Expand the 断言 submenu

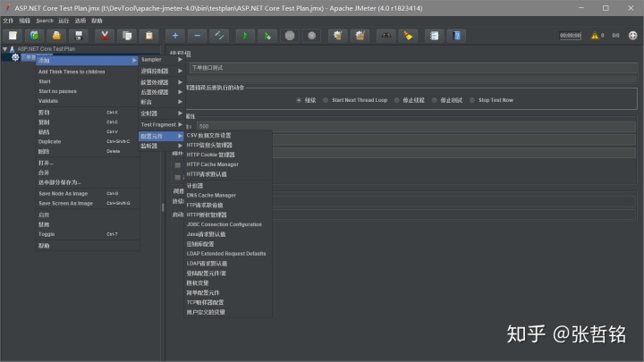click(161, 102)
